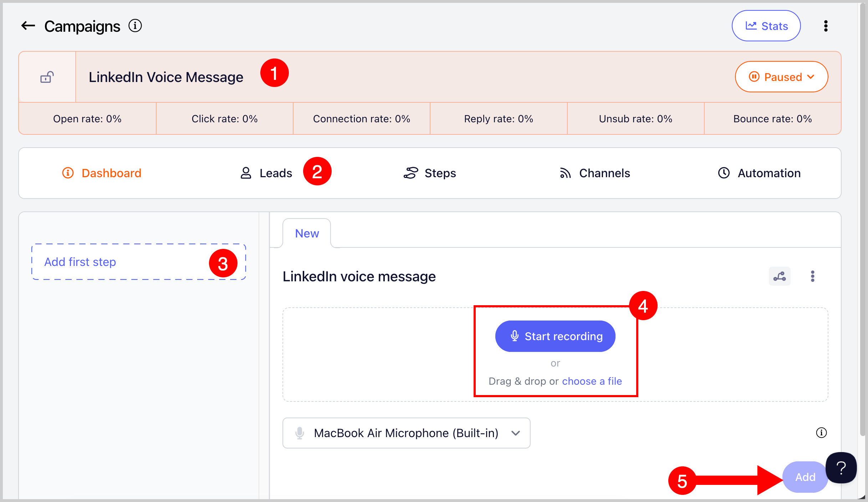Open the Campaigns info icon
Image resolution: width=868 pixels, height=502 pixels.
tap(135, 26)
